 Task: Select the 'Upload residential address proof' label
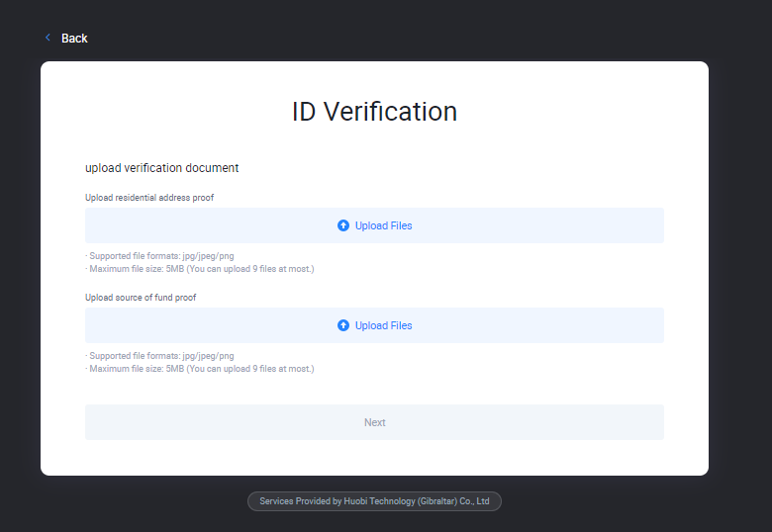(x=149, y=198)
